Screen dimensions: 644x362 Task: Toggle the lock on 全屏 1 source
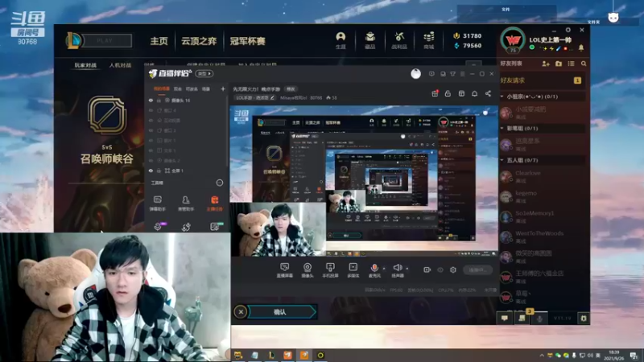point(159,171)
